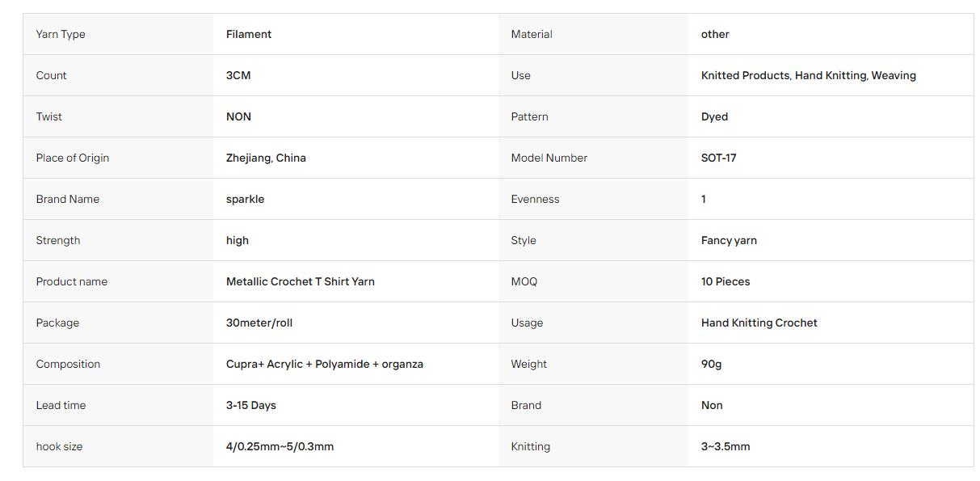Click the Dyed pattern value
This screenshot has height=481, width=980.
714,116
